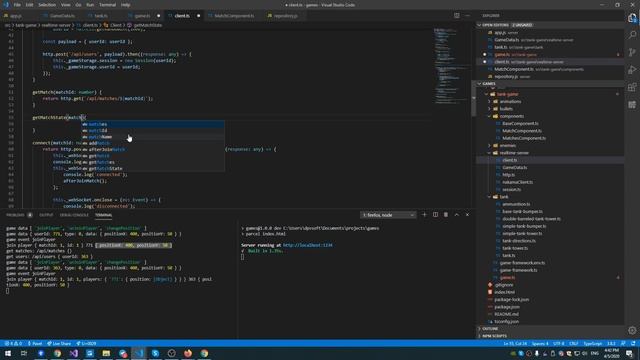Switch to the GameData.ts editor tab
Viewport: 640px width, 360px height.
[62, 16]
